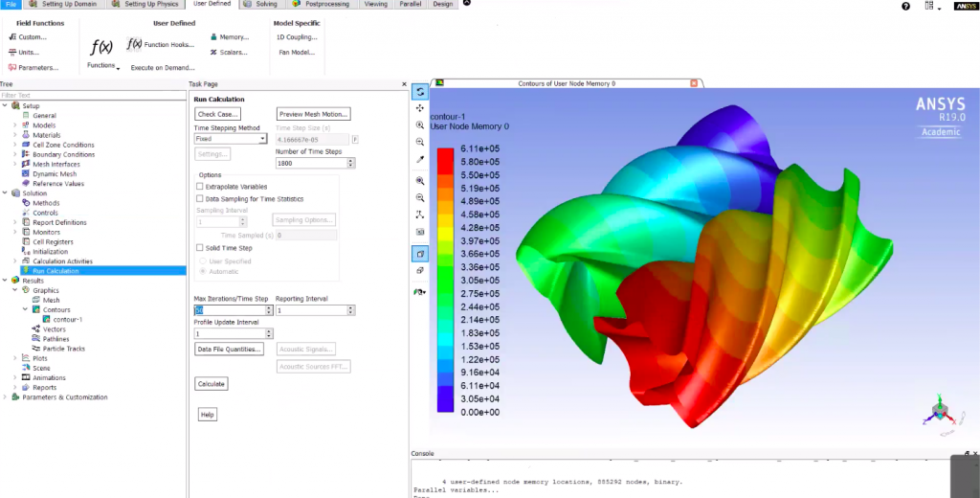Expand the Boundary Conditions node

click(x=15, y=154)
